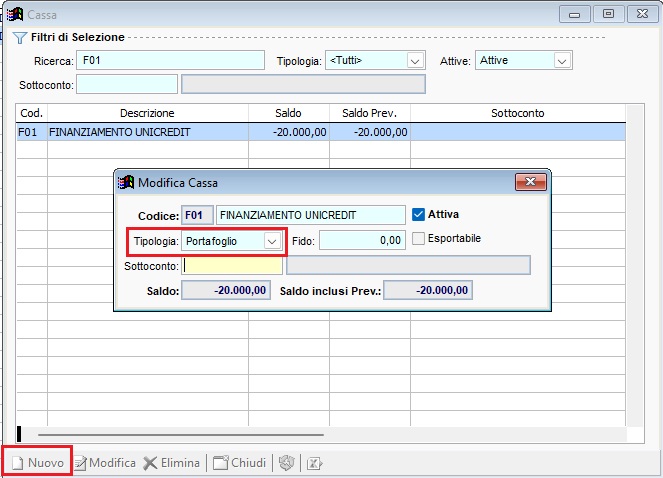Click Modifica in the bottom toolbar

coord(104,463)
